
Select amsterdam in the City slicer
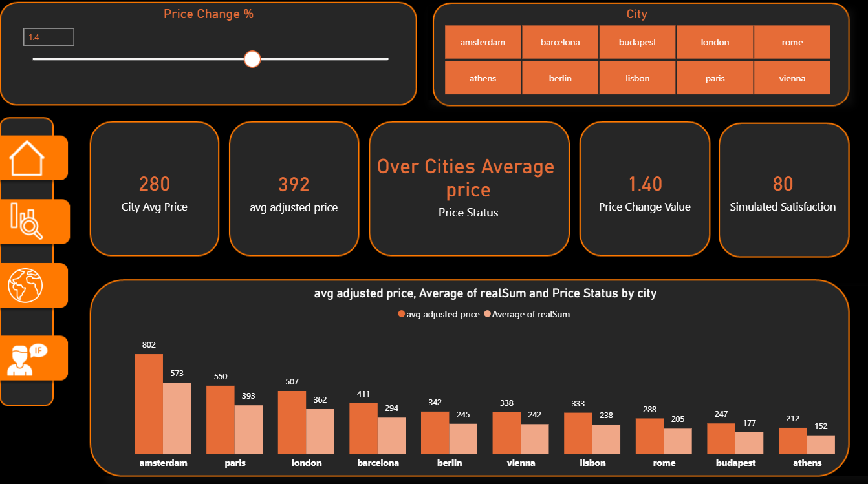click(x=483, y=43)
